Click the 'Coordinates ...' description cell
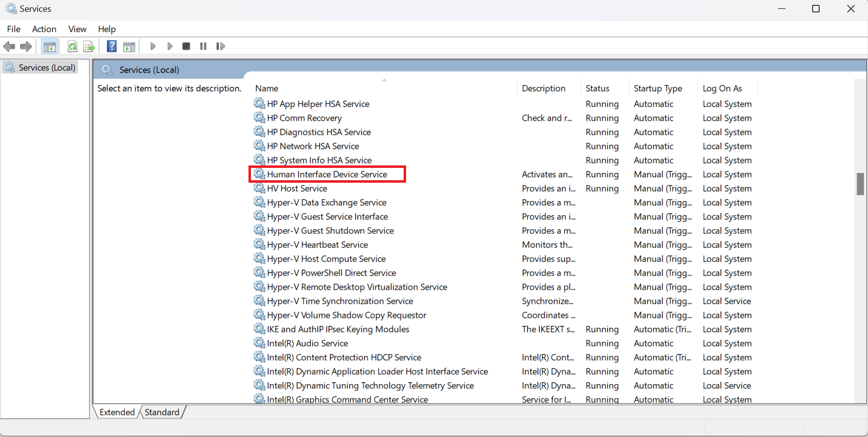Viewport: 868px width, 437px height. 549,315
